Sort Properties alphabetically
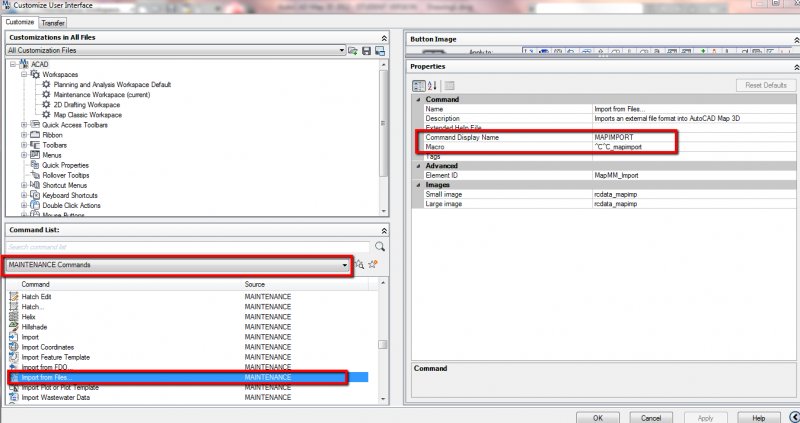This screenshot has height=423, width=800. 432,85
